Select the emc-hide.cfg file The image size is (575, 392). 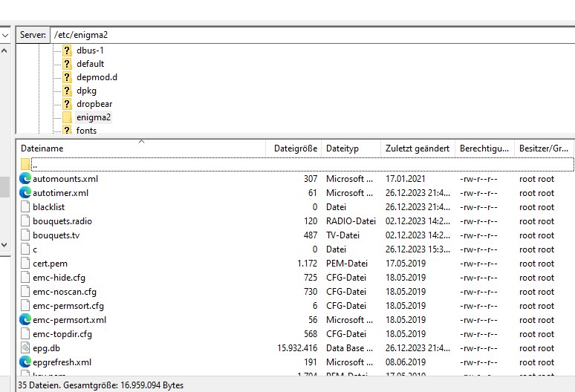pos(59,278)
